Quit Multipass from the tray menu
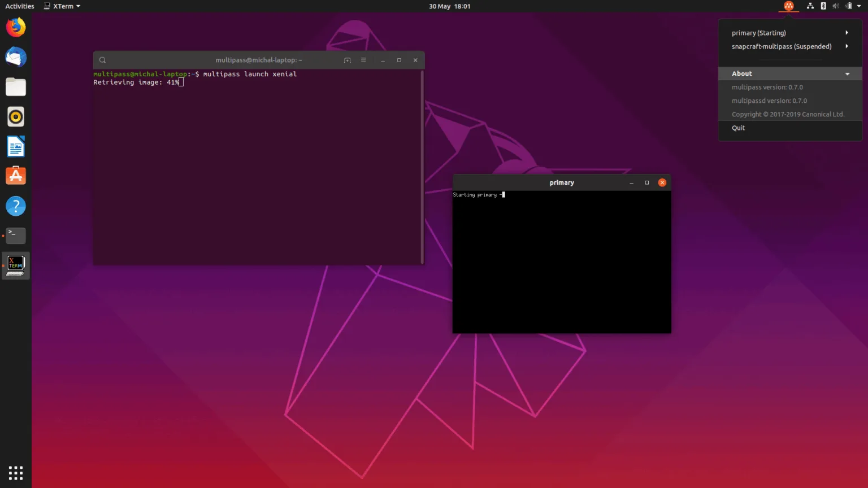This screenshot has width=868, height=488. click(738, 128)
